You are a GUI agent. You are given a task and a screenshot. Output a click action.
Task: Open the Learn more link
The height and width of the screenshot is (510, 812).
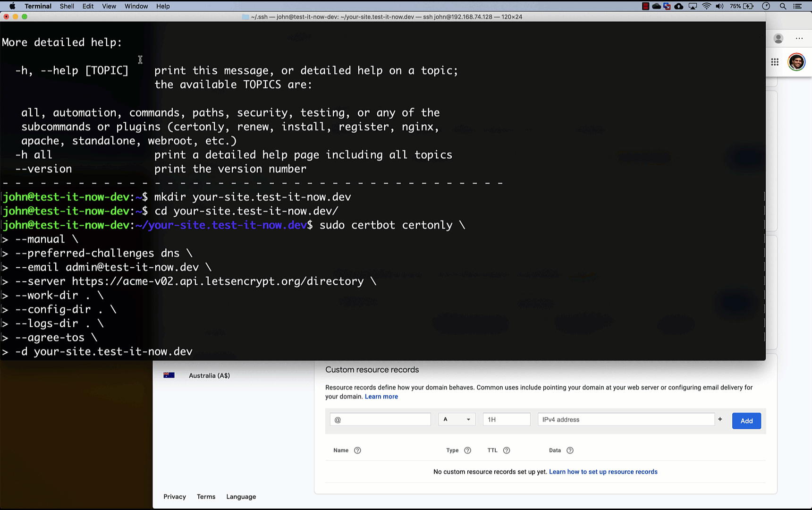point(381,397)
